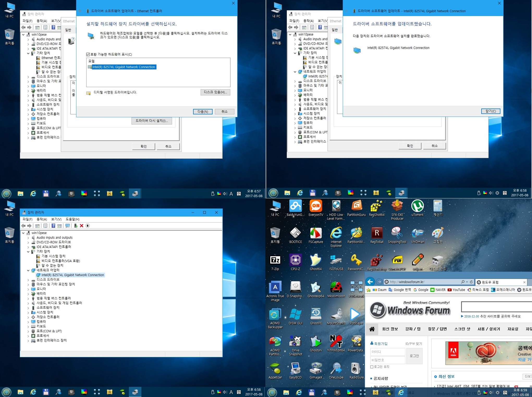Select the VHDman desktop icon
The image size is (532, 397).
coord(417,235)
